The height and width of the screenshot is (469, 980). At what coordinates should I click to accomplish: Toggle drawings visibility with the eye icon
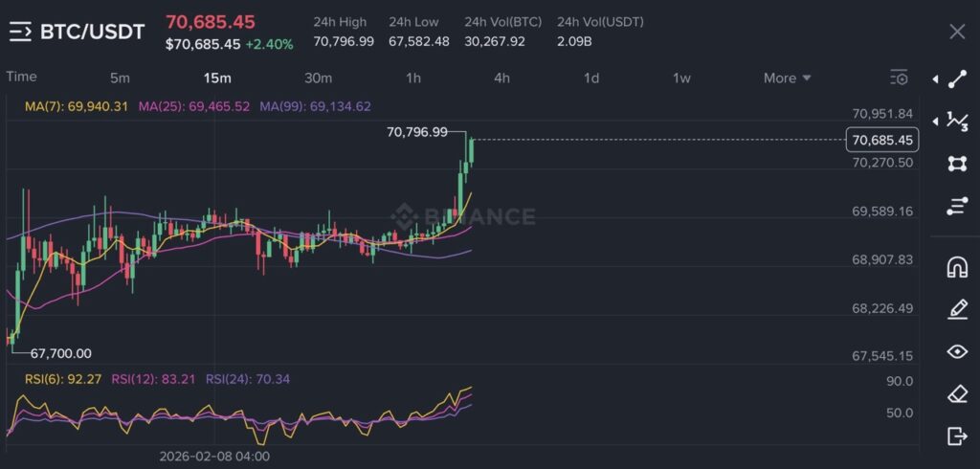957,351
